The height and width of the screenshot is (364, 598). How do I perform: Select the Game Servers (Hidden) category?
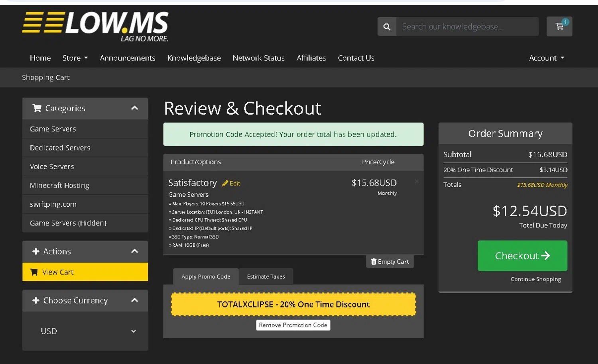click(x=85, y=223)
